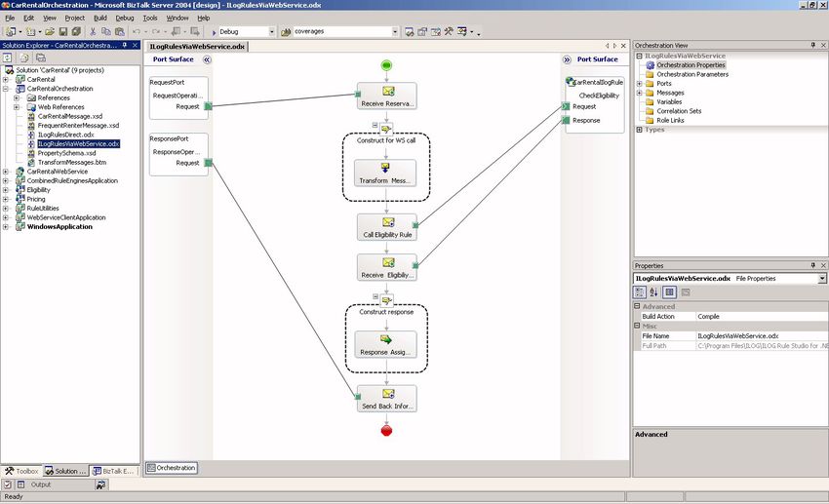Open the Properties object selector dropdown
Viewport: 829px width, 504px height.
coord(822,279)
